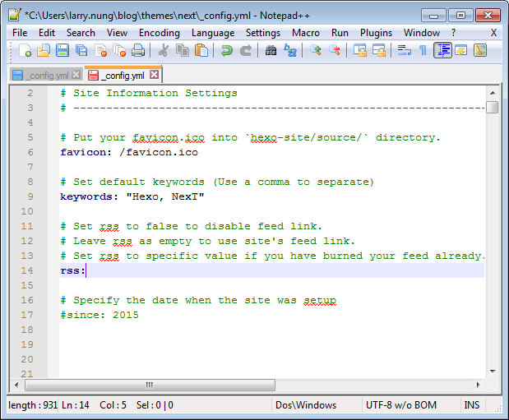Open Replace dialog from toolbar icon
This screenshot has height=420, width=509.
[x=290, y=51]
